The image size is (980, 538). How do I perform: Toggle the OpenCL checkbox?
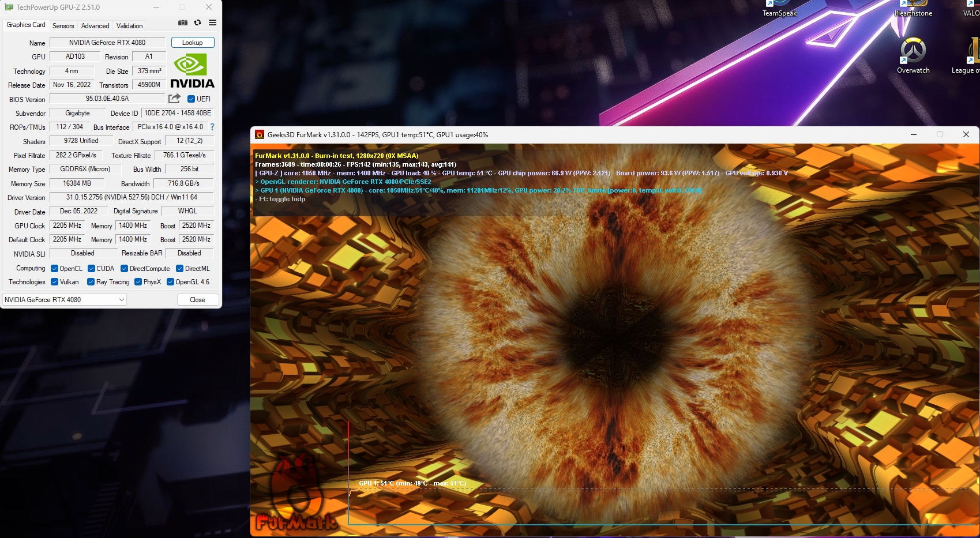coord(54,268)
